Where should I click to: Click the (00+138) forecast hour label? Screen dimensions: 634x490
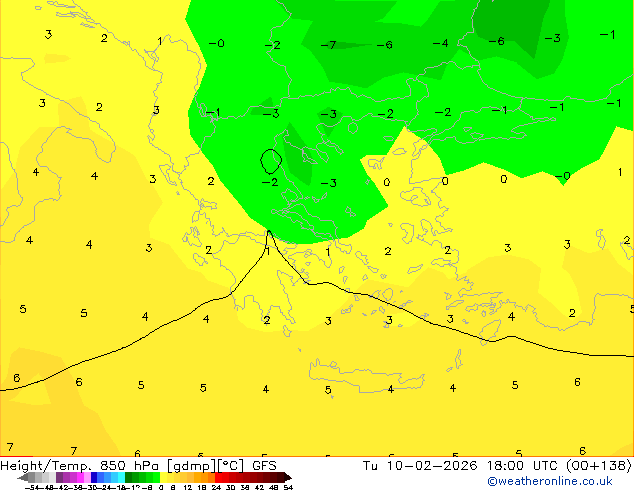pos(598,466)
